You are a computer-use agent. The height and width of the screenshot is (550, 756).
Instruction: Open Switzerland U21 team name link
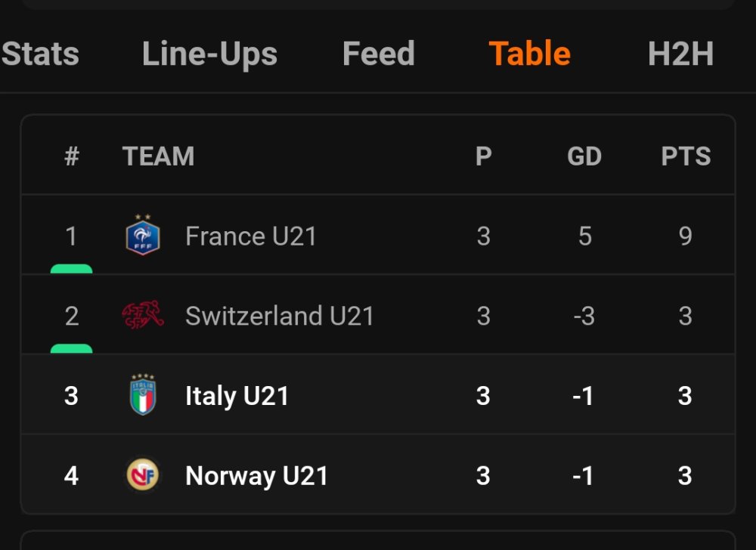coord(280,316)
